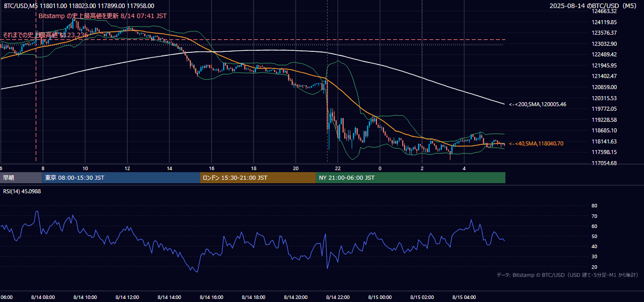
Task: Click the 8/15 02:00 date label
Action: (x=422, y=297)
